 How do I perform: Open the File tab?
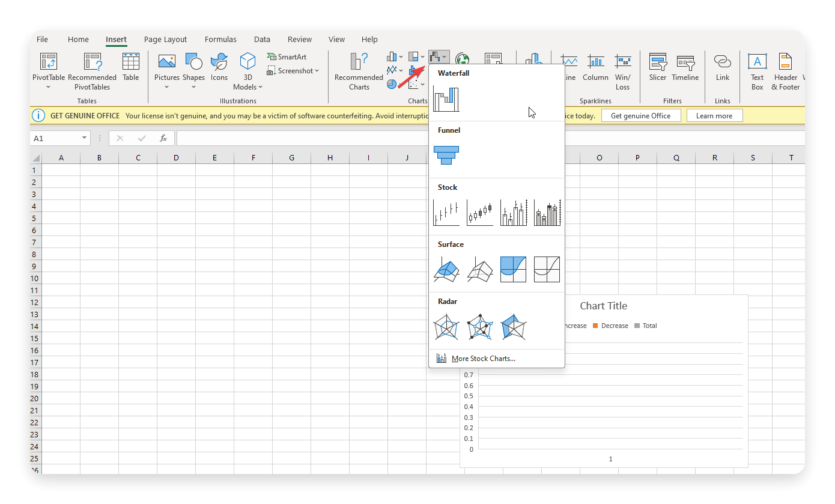click(42, 40)
